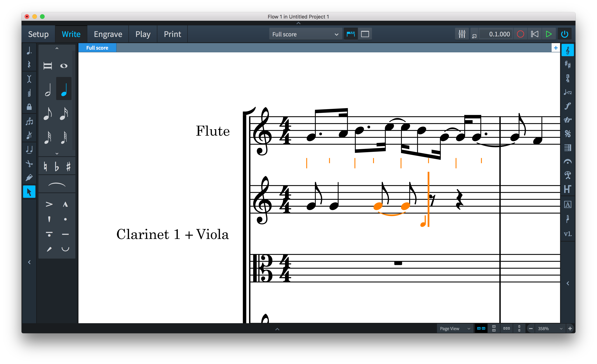
Task: Click the Return to beginning button
Action: [x=534, y=34]
